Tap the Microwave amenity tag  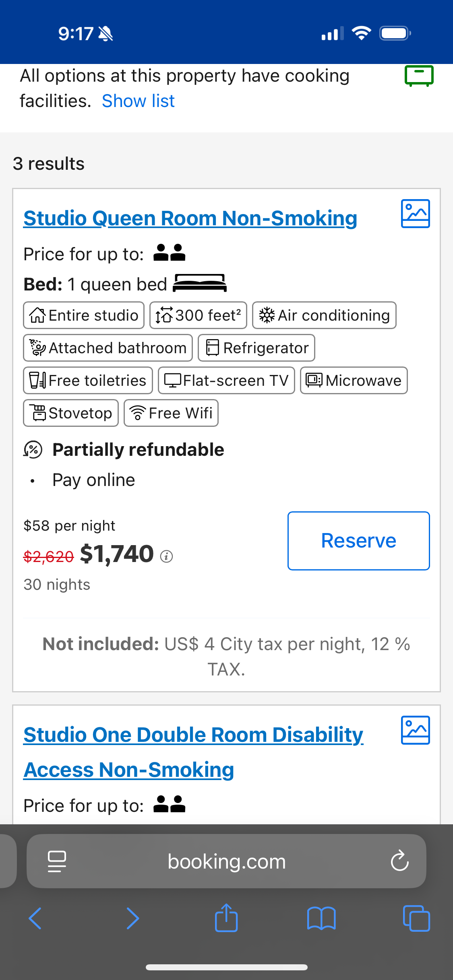[354, 381]
